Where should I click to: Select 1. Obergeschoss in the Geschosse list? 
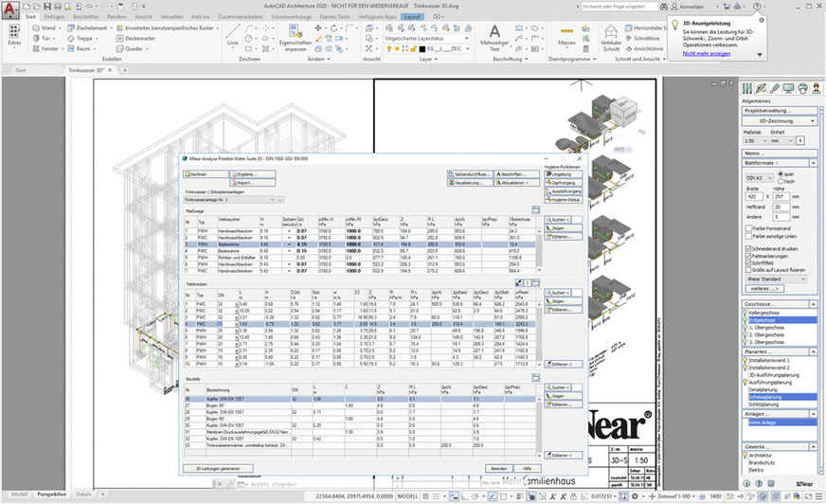[765, 327]
